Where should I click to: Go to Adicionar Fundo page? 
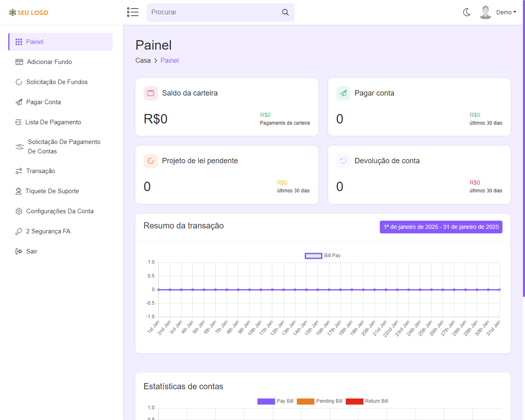[x=49, y=62]
